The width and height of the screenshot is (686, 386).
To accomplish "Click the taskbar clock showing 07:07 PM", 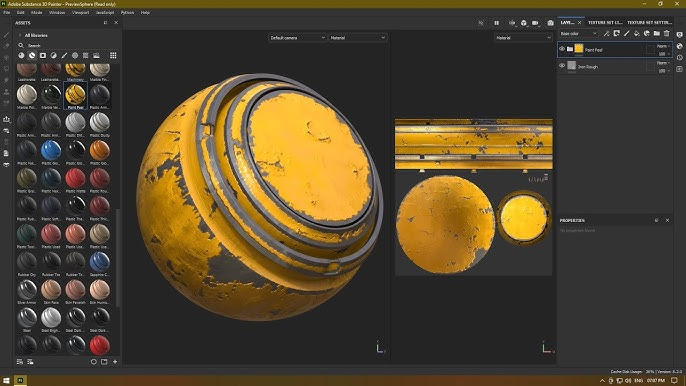I will [655, 381].
